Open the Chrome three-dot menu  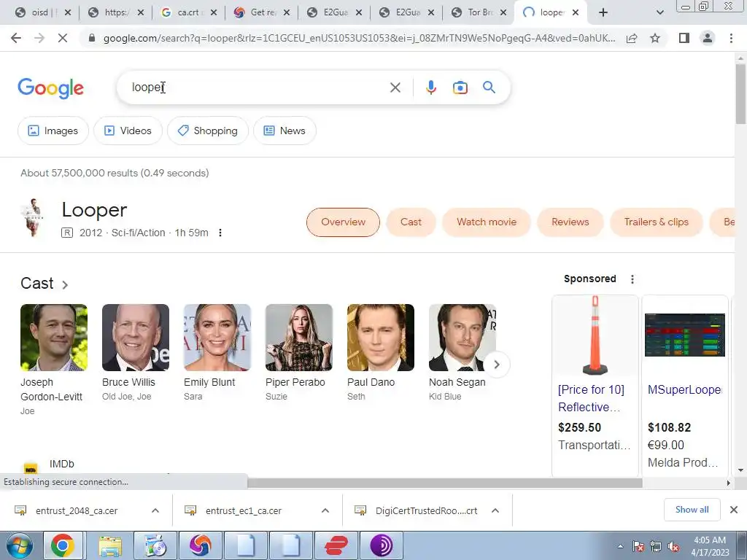coord(731,38)
